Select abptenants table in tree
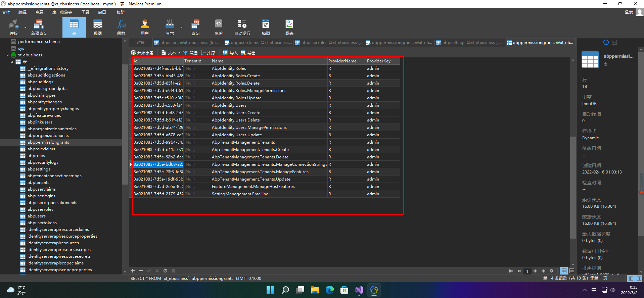 pos(38,183)
